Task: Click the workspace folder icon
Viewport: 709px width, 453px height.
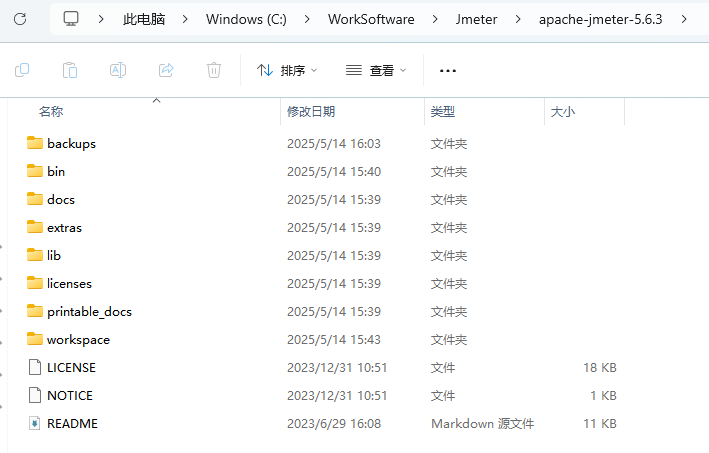Action: 35,340
